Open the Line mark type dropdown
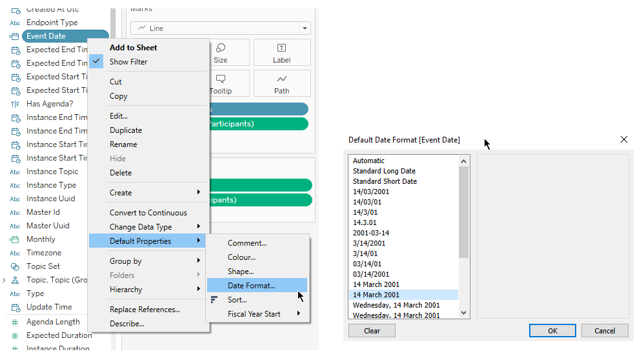644x356 pixels. 303,28
